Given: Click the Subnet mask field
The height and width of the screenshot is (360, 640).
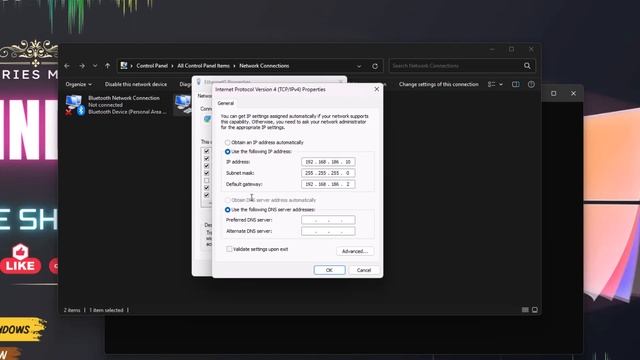Looking at the screenshot, I should click(x=328, y=173).
